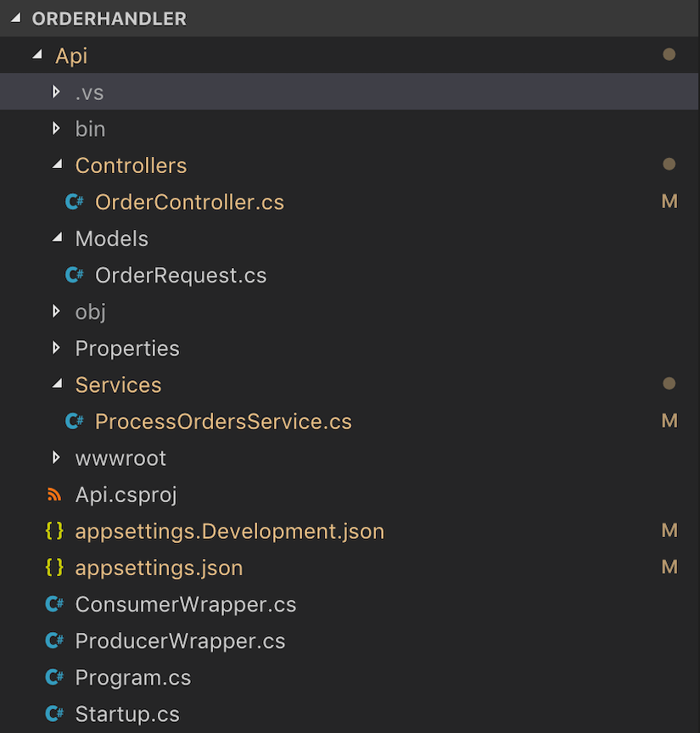Viewport: 700px width, 733px height.
Task: Collapse the Controllers folder arrow
Action: [x=57, y=165]
